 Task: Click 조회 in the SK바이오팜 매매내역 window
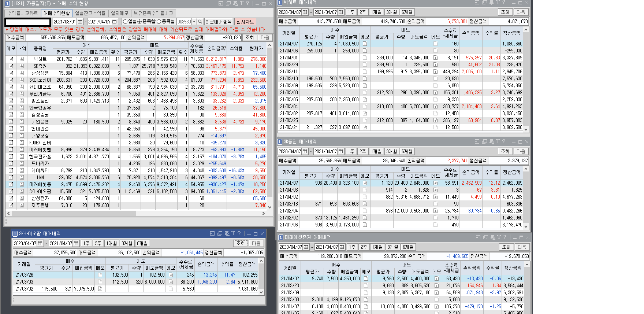240,243
